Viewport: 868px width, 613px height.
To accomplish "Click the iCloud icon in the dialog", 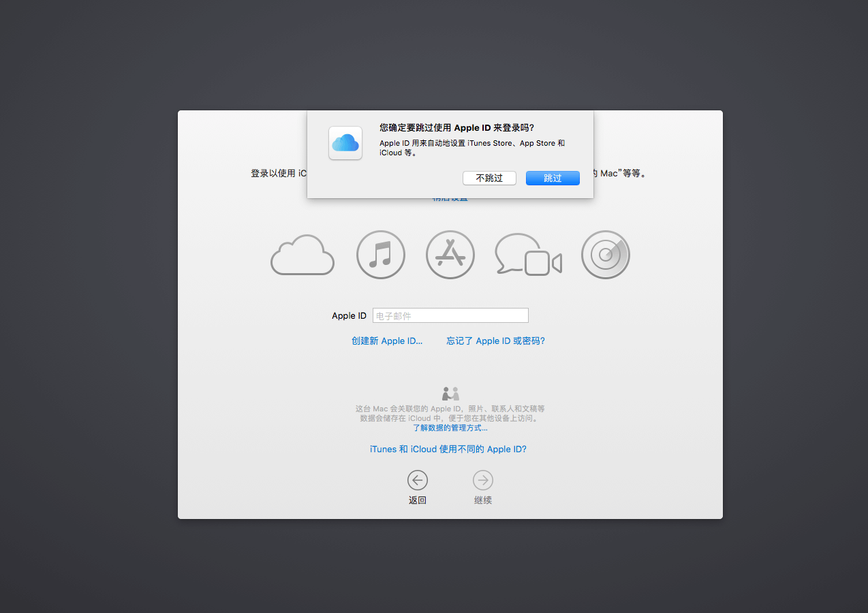I will click(345, 143).
